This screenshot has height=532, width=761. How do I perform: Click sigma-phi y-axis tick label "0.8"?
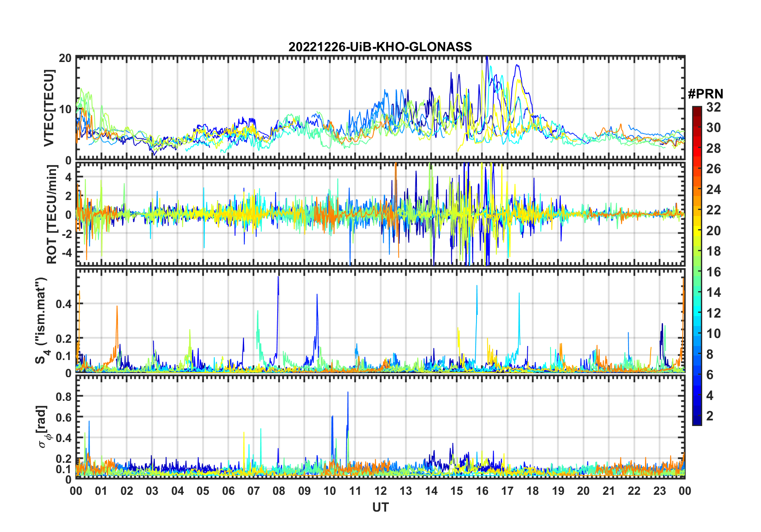point(64,396)
